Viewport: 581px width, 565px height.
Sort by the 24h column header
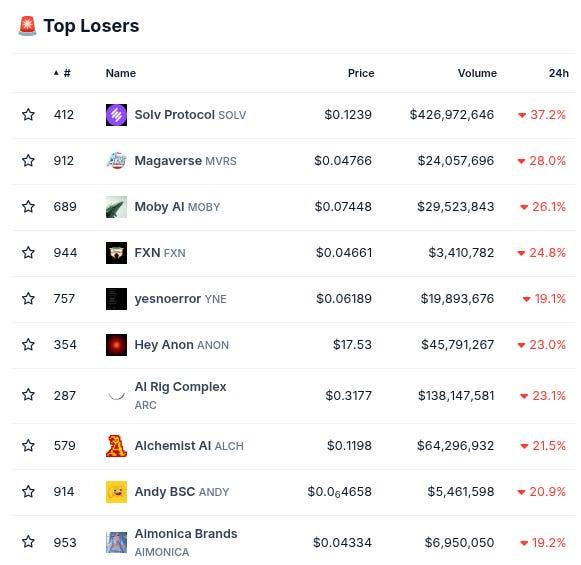(558, 73)
